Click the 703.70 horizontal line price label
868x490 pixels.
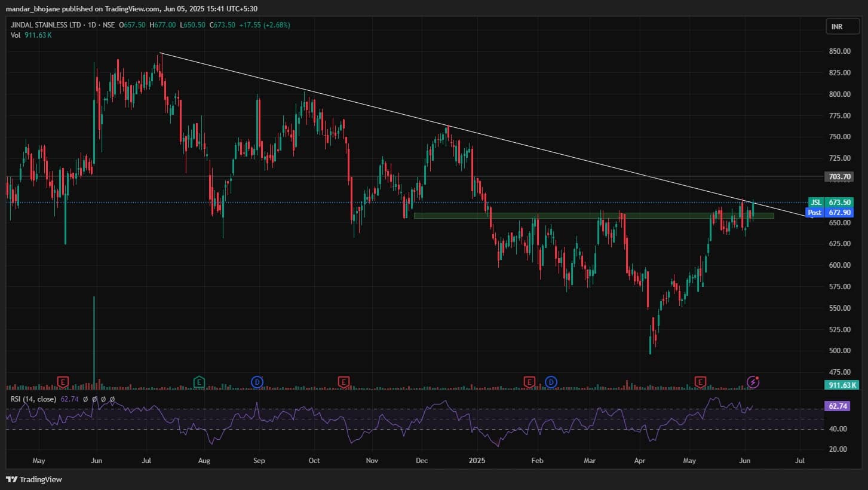839,177
